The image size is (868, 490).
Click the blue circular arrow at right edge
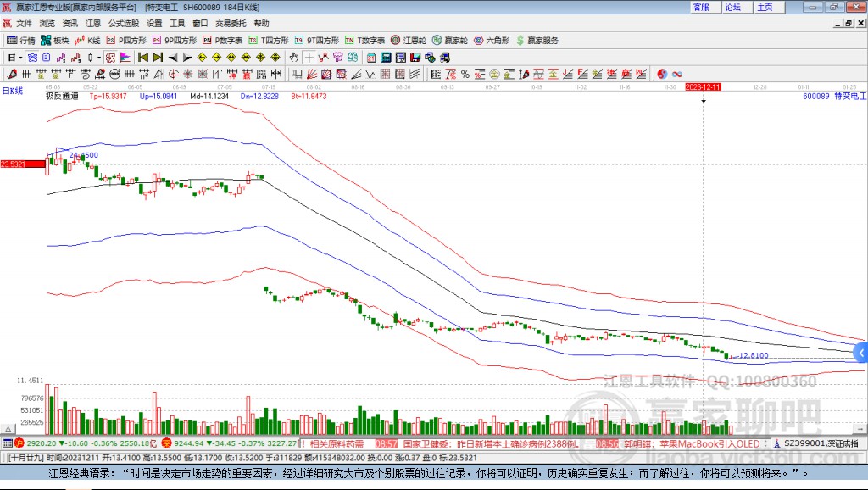(x=862, y=352)
